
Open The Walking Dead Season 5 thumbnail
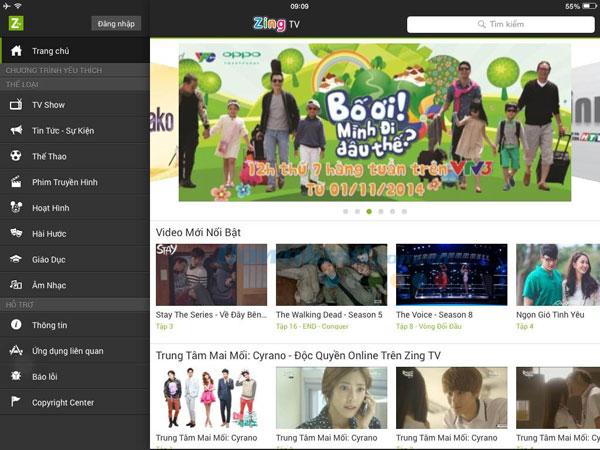point(331,274)
